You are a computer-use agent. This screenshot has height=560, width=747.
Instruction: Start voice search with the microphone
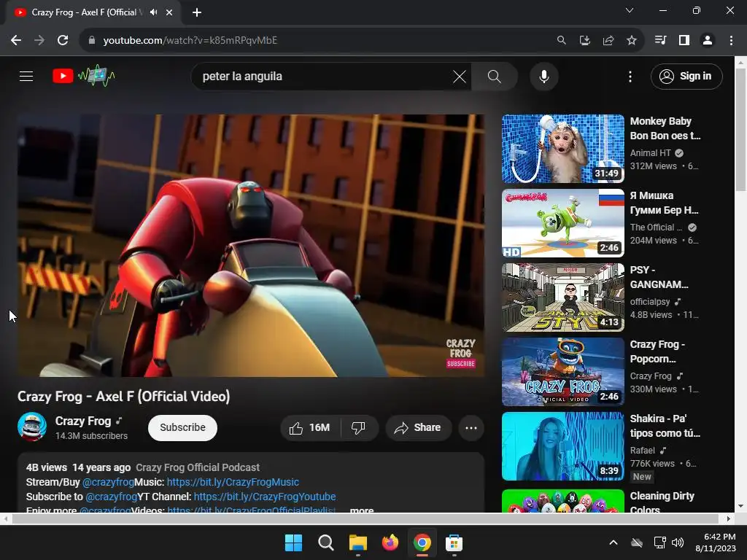pyautogui.click(x=543, y=76)
